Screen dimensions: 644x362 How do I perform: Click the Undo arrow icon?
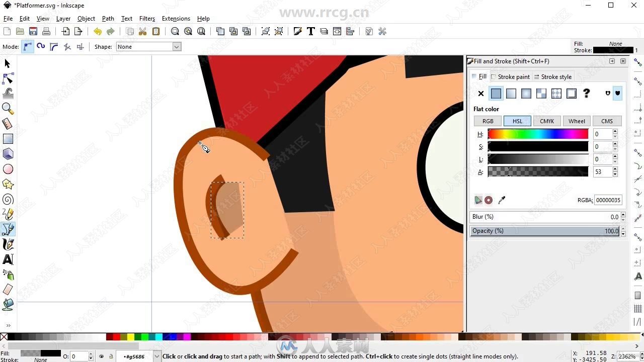coord(97,31)
